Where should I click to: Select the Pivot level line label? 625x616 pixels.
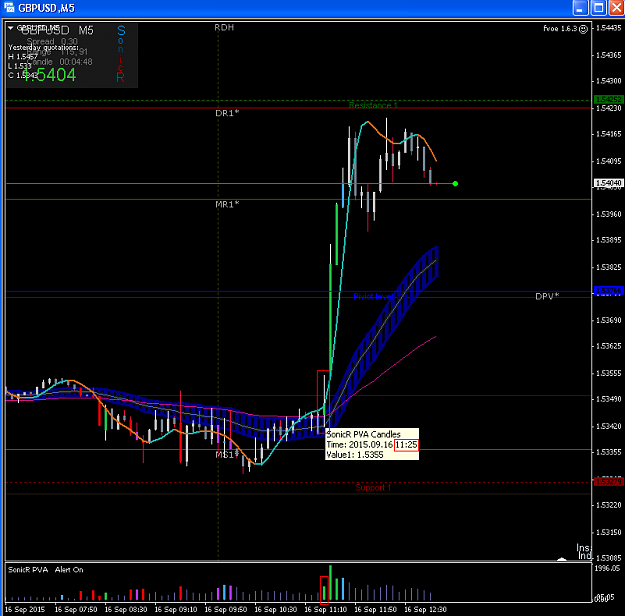373,296
